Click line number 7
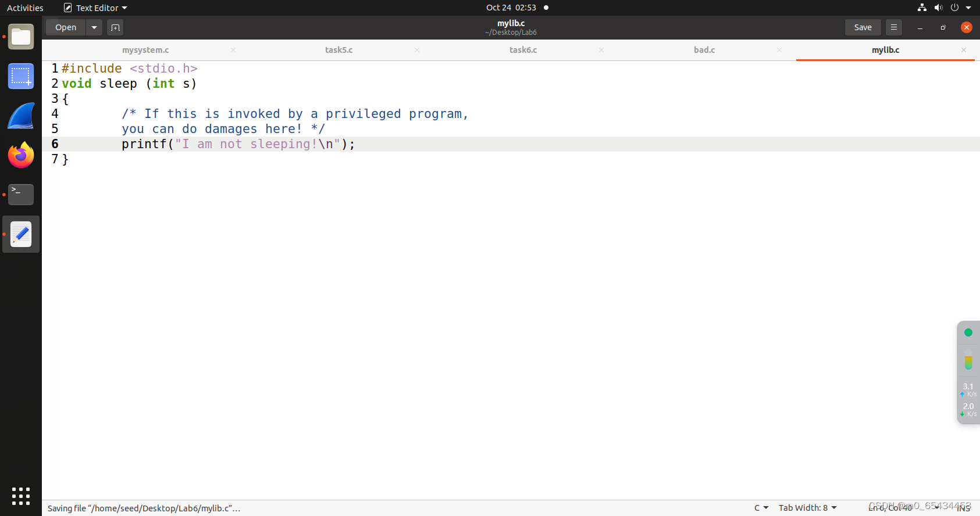 (x=55, y=159)
